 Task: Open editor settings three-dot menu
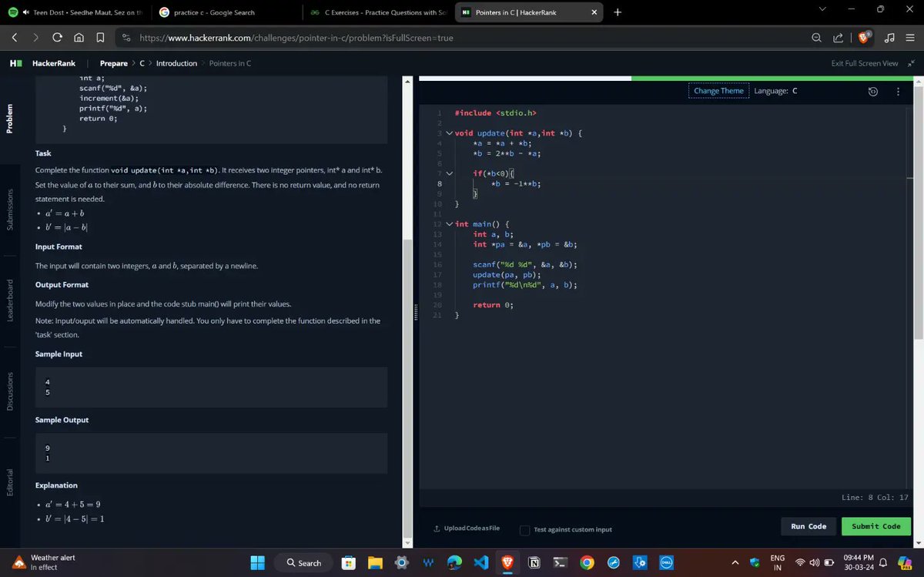(898, 92)
